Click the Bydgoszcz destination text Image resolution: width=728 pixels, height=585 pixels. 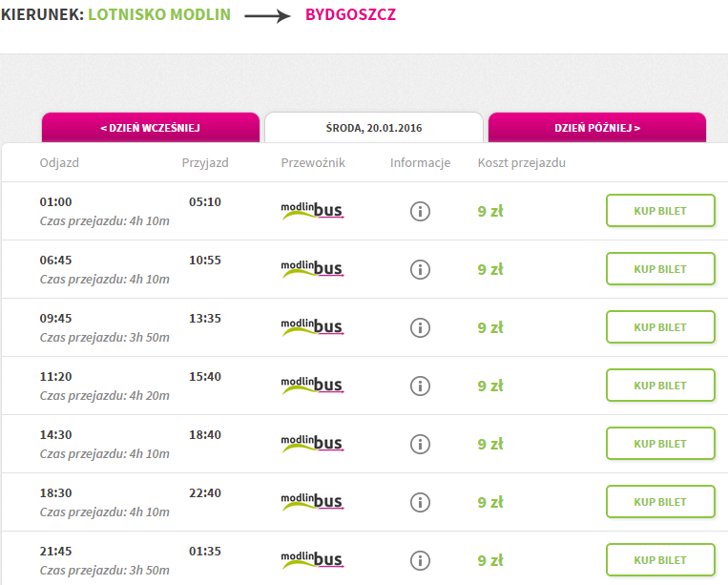350,15
